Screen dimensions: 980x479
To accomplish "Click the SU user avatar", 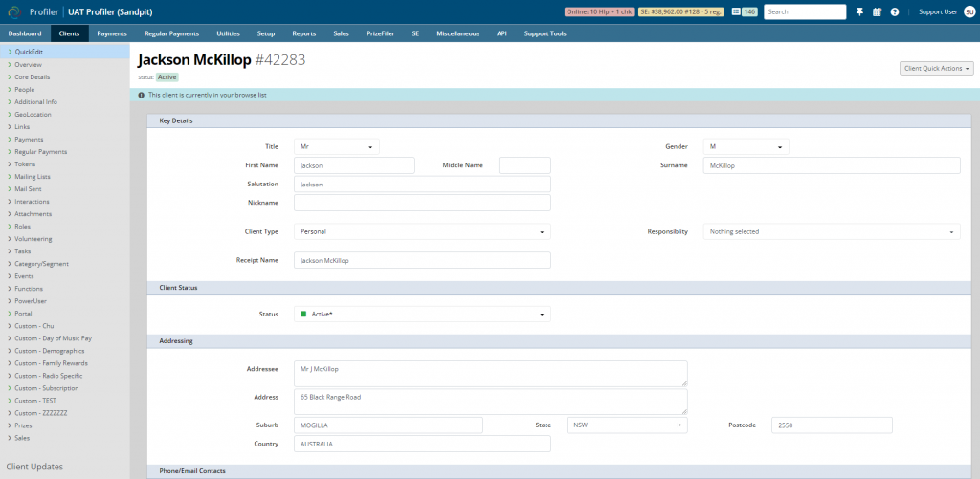I will [x=968, y=11].
